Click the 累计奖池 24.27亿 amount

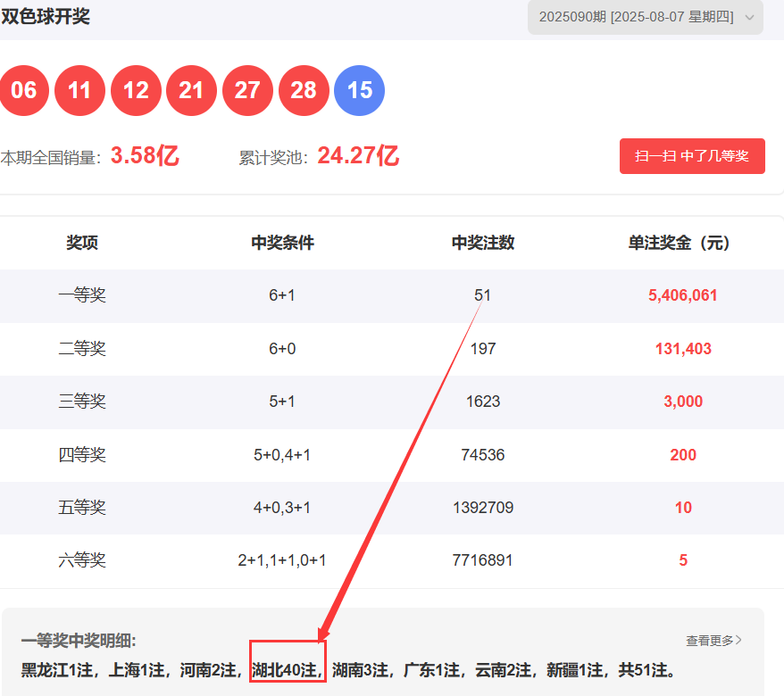tap(357, 157)
